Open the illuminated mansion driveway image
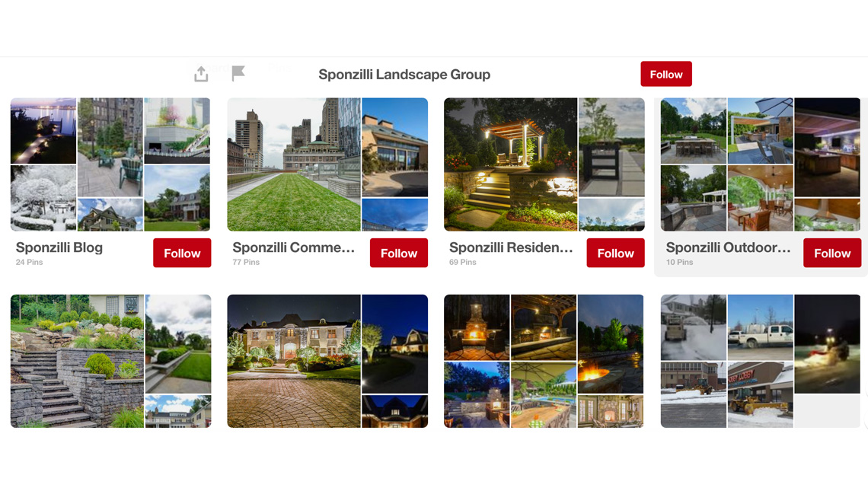The width and height of the screenshot is (868, 488). pos(294,361)
